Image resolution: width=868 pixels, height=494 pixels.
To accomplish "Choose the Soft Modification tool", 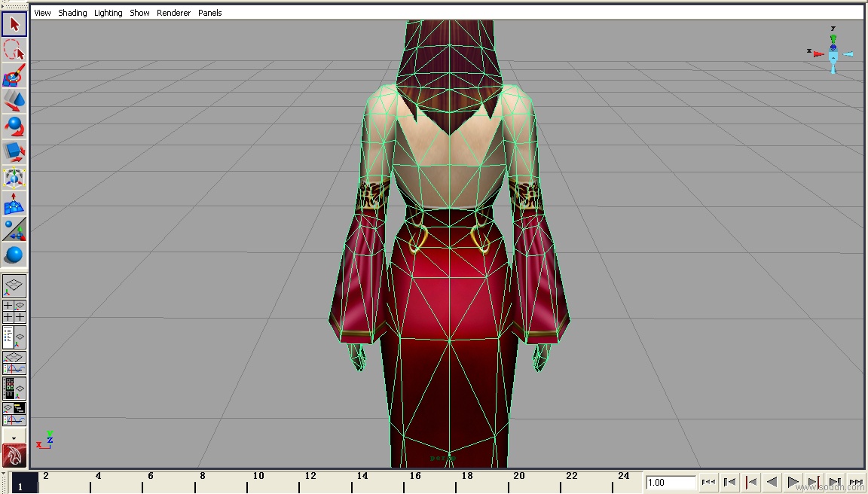I will (x=14, y=203).
